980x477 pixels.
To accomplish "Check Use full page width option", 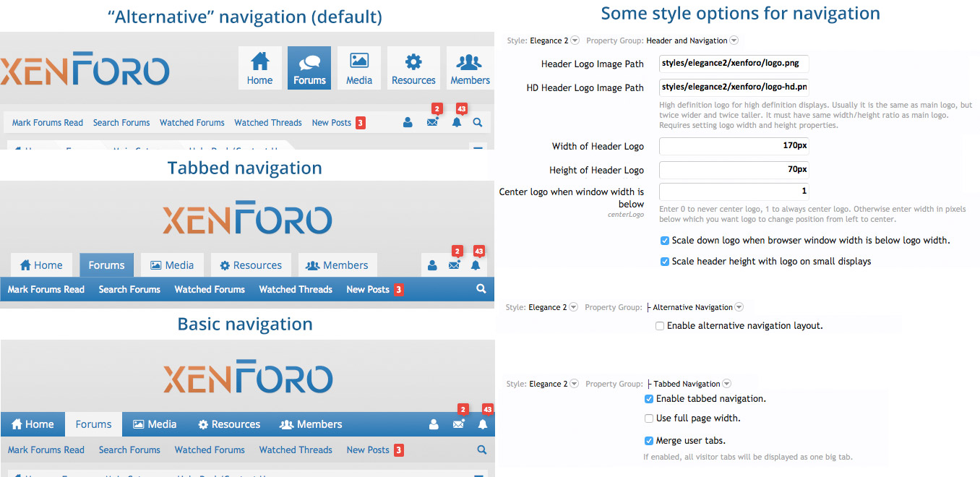I will click(649, 418).
